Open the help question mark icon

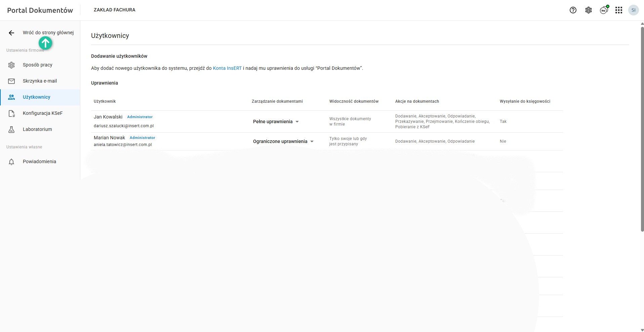click(x=573, y=10)
